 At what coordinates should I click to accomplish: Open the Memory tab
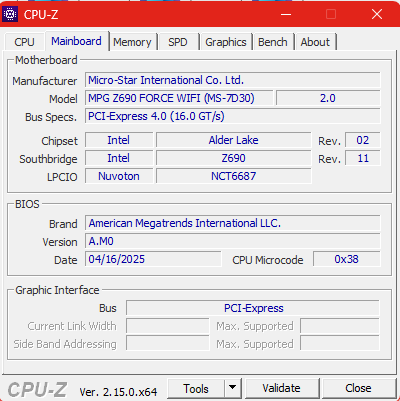(132, 42)
